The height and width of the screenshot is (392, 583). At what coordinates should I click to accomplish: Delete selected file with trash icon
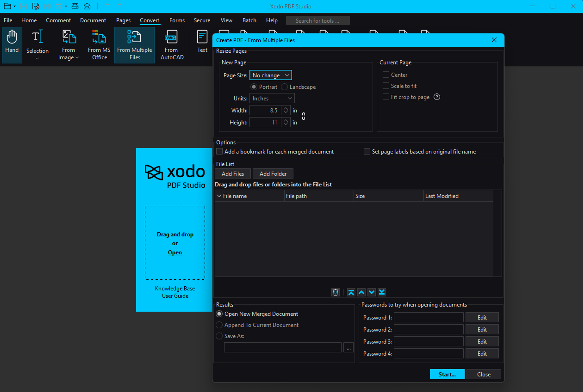(x=335, y=292)
